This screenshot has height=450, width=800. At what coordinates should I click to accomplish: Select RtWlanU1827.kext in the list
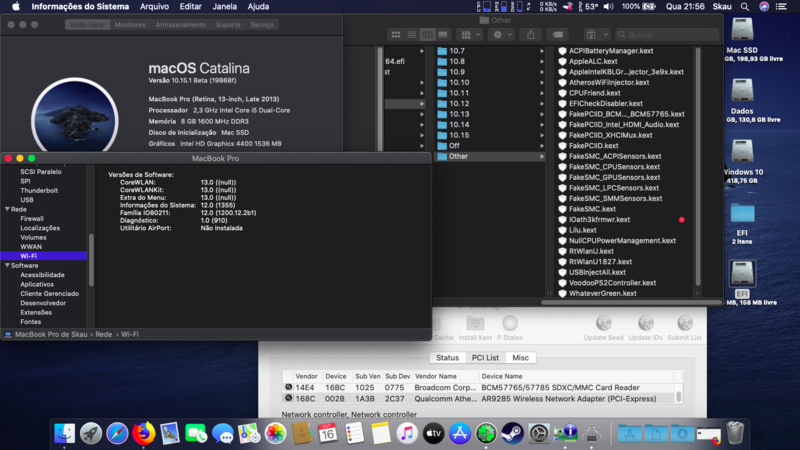click(600, 262)
